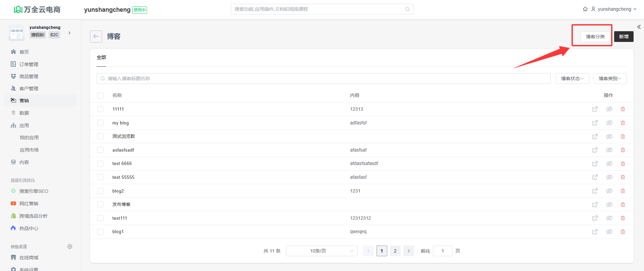This screenshot has width=644, height=271.
Task: Open external link for 'test 6666' row
Action: (595, 164)
